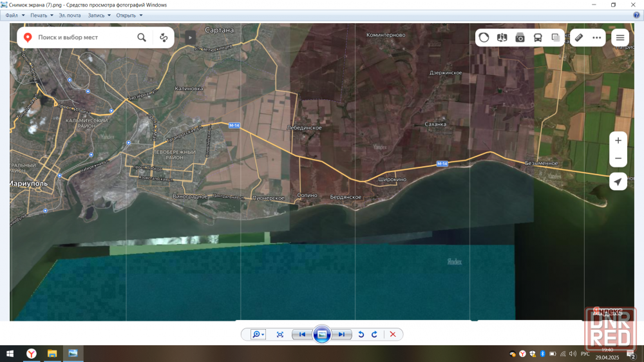Image resolution: width=644 pixels, height=362 pixels.
Task: Toggle the public transport bus icon
Action: click(x=538, y=37)
